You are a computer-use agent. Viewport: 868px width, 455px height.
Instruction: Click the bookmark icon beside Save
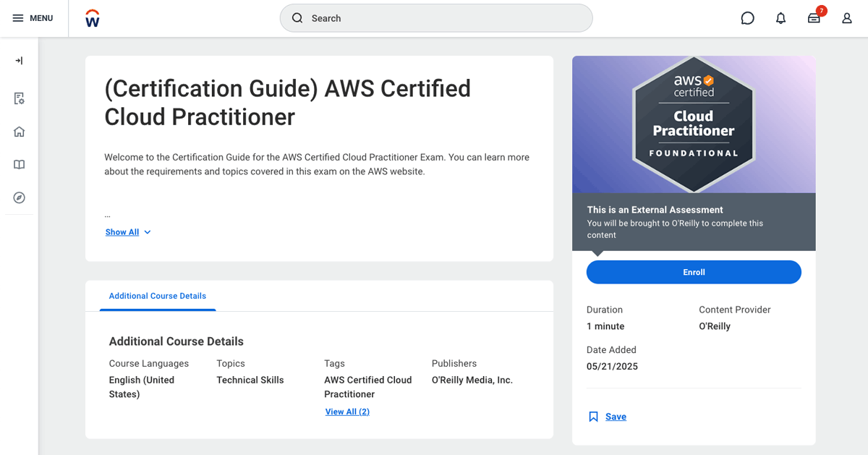click(593, 417)
